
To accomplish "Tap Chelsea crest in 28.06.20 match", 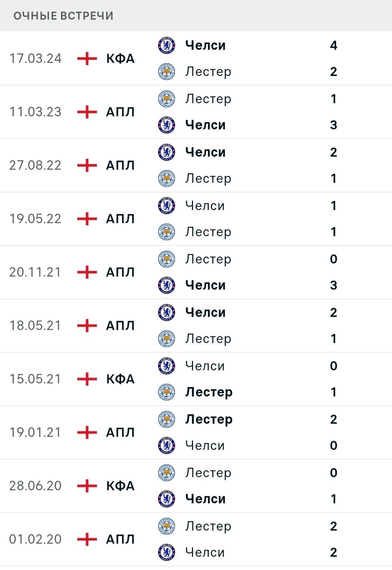I will pos(167,499).
